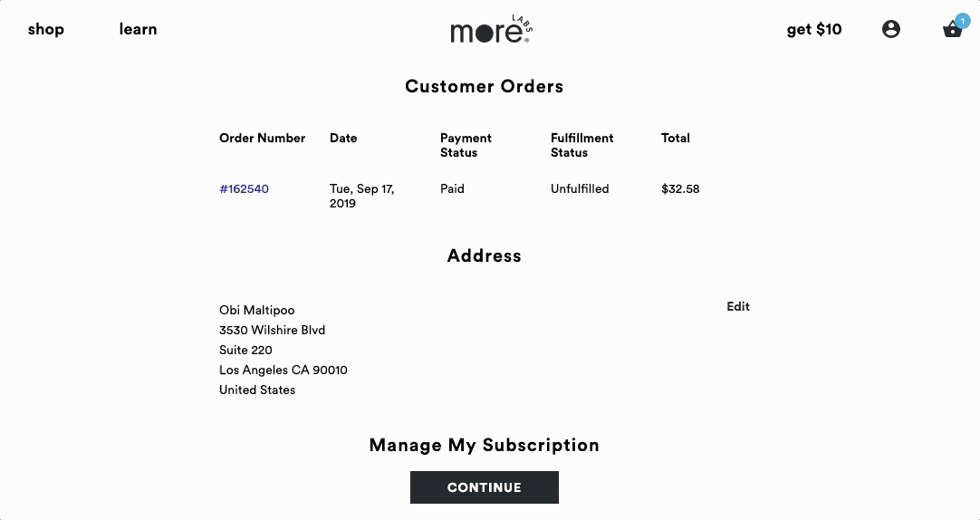The width and height of the screenshot is (980, 520).
Task: Select the Payment Status column header
Action: (466, 145)
